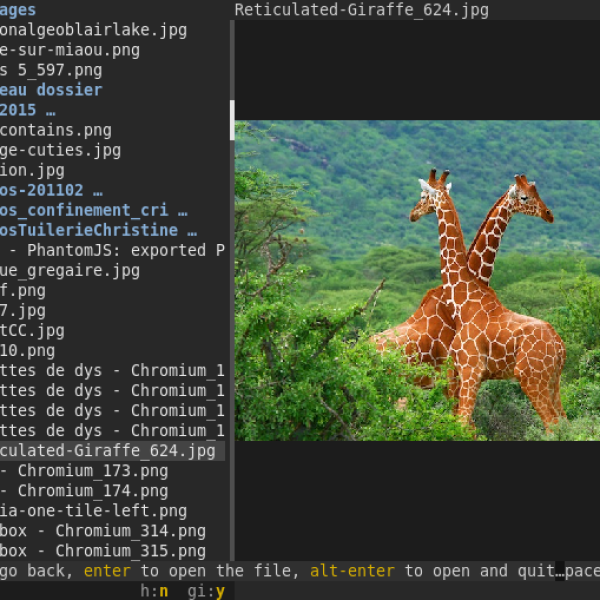
Task: Select the contains.png file
Action: click(56, 130)
